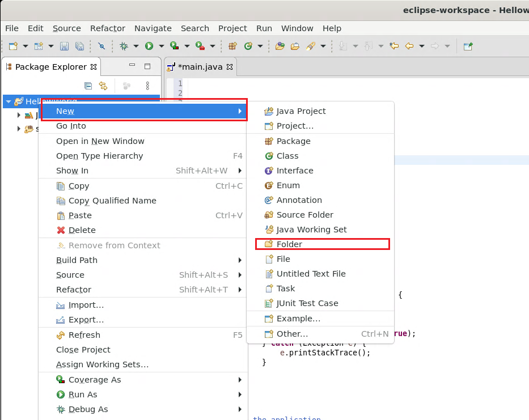Viewport: 529px width, 420px height.
Task: Click Copy in the context menu
Action: [x=143, y=186]
